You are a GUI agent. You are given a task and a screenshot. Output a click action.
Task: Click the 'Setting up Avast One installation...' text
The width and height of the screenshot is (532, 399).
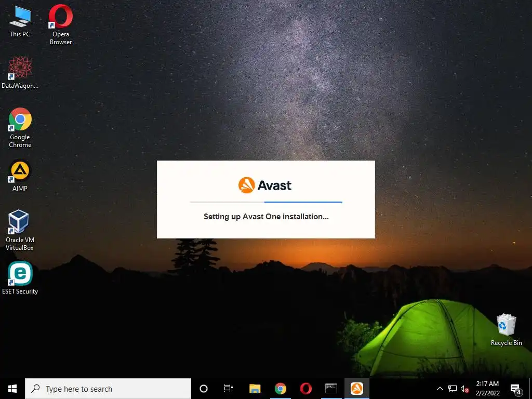266,217
